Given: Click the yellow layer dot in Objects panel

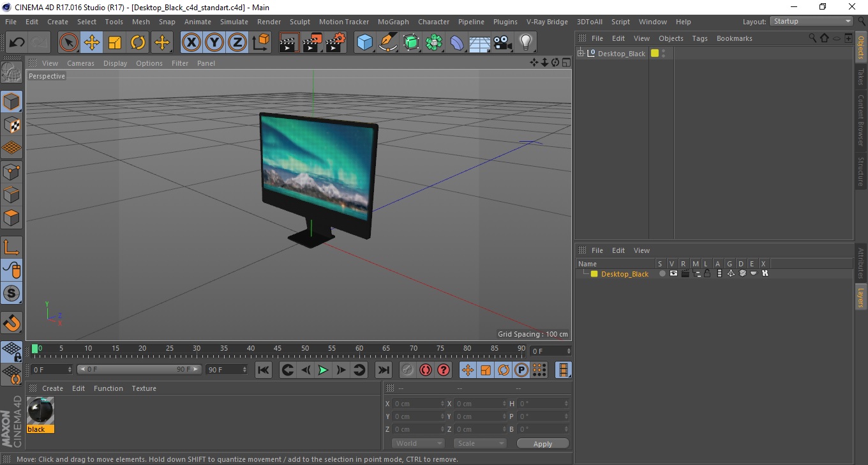Looking at the screenshot, I should [654, 53].
